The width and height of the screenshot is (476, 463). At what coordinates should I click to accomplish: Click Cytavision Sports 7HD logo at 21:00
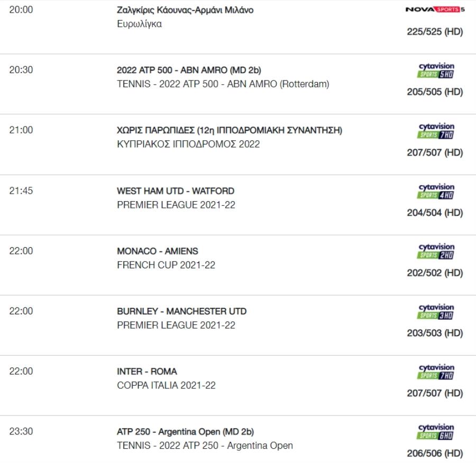(x=436, y=131)
